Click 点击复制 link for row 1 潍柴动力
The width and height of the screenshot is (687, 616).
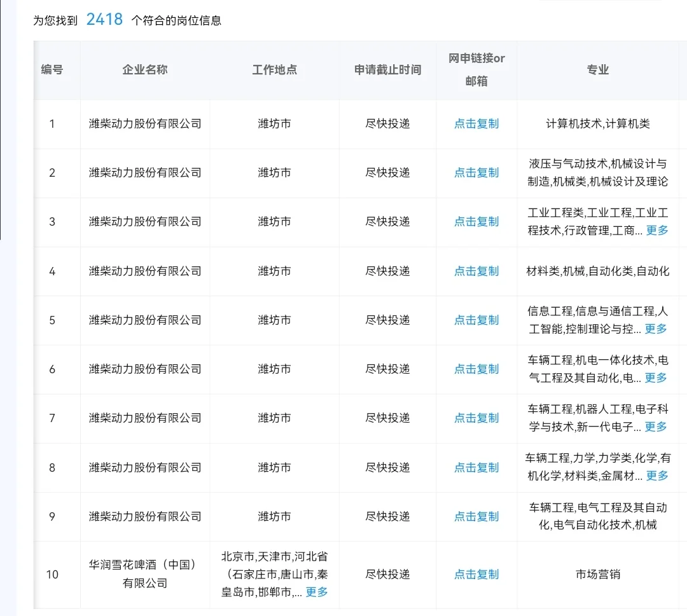pos(476,124)
